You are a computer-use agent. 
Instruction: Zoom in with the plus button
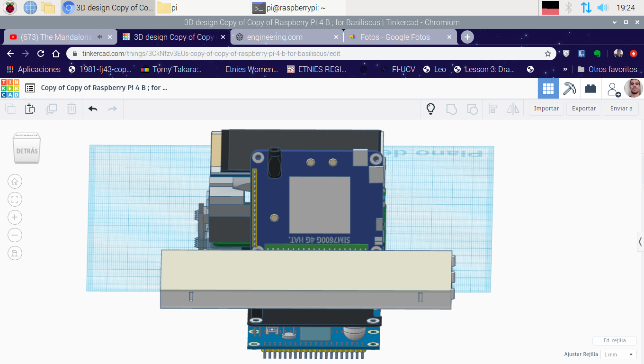coord(15,217)
